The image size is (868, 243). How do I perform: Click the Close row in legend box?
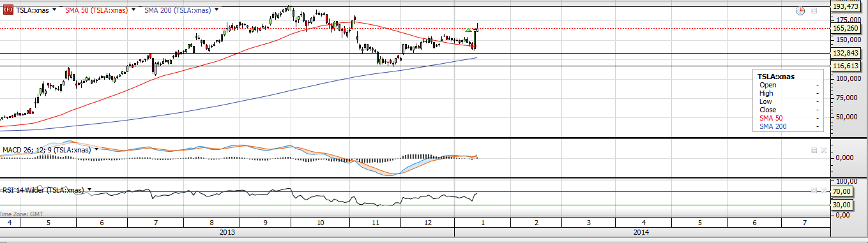point(789,110)
